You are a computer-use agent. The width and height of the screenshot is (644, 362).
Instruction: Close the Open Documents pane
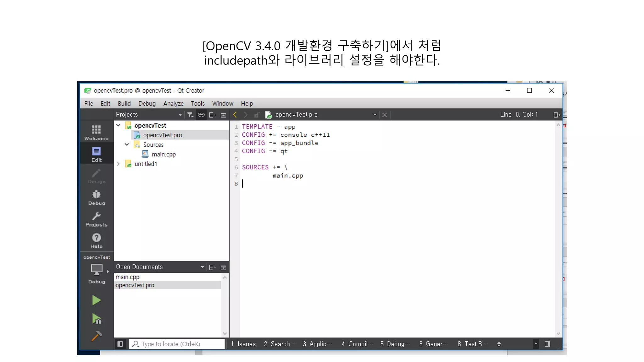(224, 267)
